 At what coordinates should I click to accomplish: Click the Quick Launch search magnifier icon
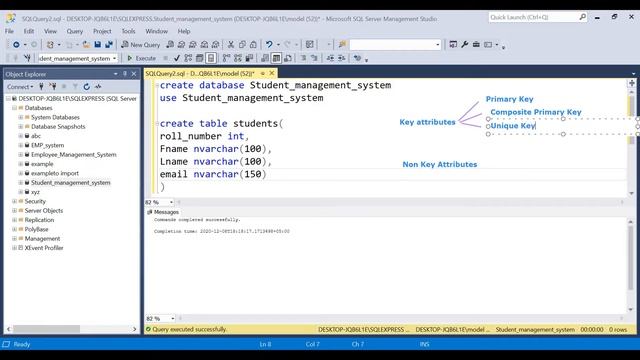pos(582,17)
